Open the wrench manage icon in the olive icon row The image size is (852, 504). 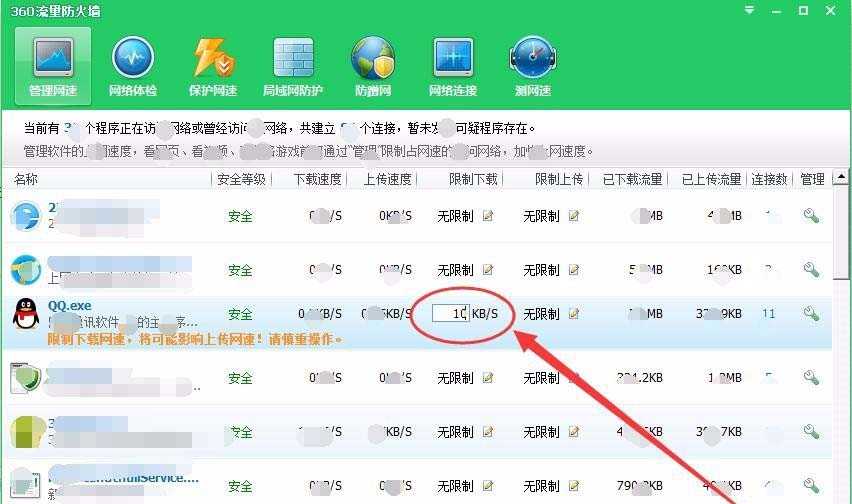pos(811,432)
